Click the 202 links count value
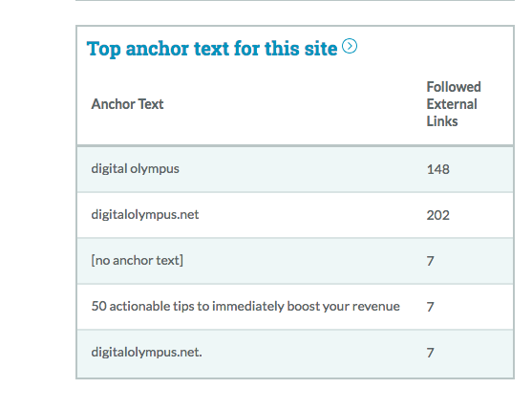The width and height of the screenshot is (532, 410). 438,215
